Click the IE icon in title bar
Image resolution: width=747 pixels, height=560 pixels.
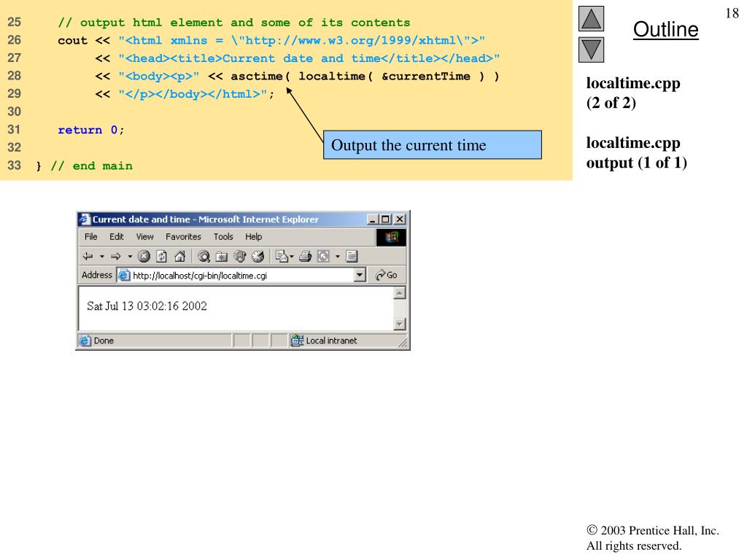point(85,219)
